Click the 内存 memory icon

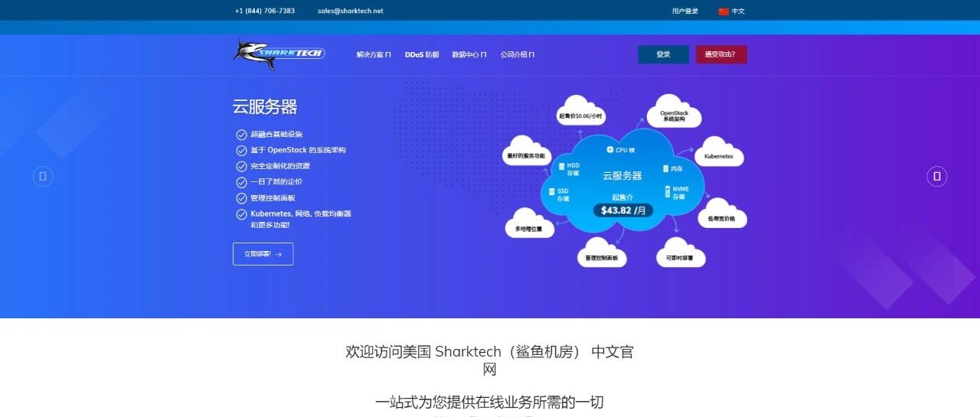click(665, 168)
